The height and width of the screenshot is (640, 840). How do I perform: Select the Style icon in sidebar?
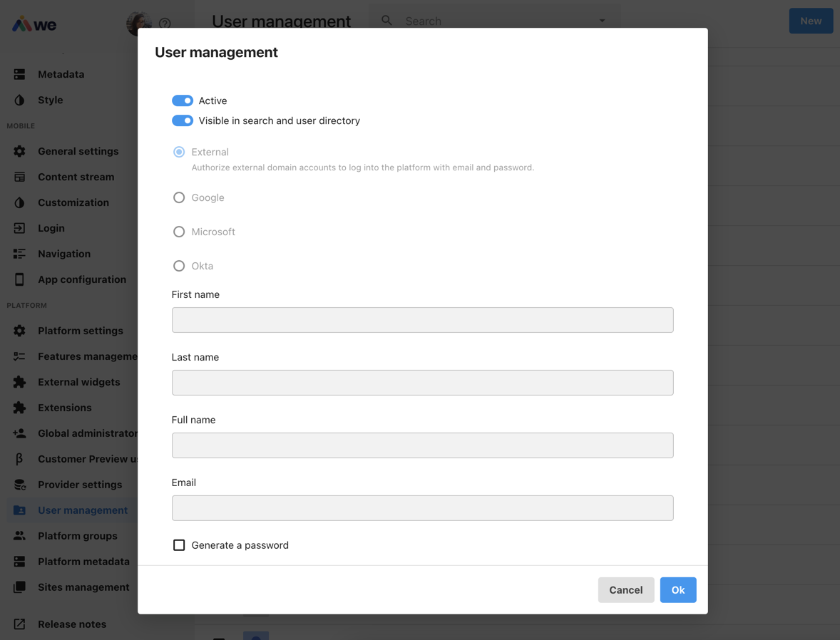20,100
